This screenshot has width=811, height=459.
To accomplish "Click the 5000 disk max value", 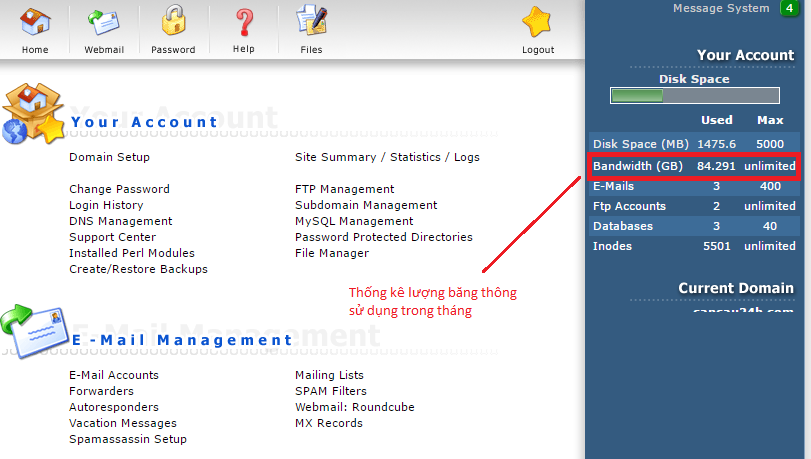I will (x=770, y=144).
